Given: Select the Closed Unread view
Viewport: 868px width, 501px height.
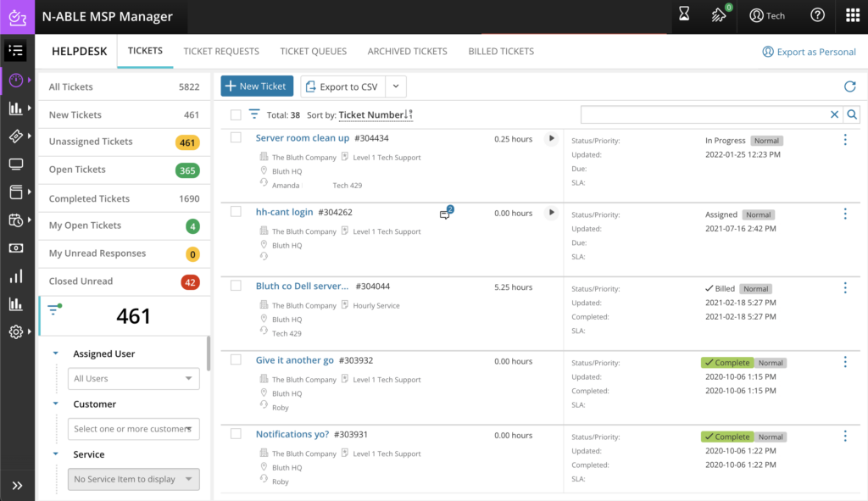Looking at the screenshot, I should (124, 281).
